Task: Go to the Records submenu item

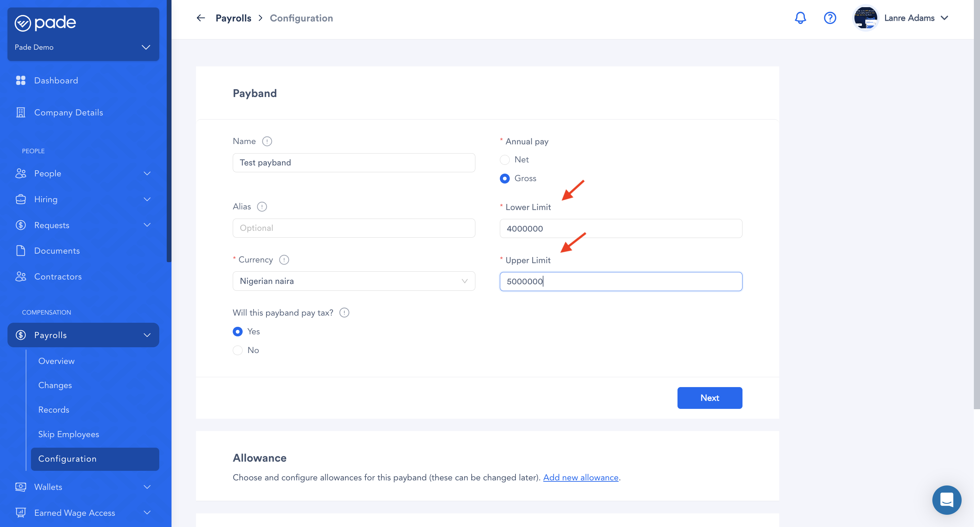Action: pyautogui.click(x=54, y=410)
